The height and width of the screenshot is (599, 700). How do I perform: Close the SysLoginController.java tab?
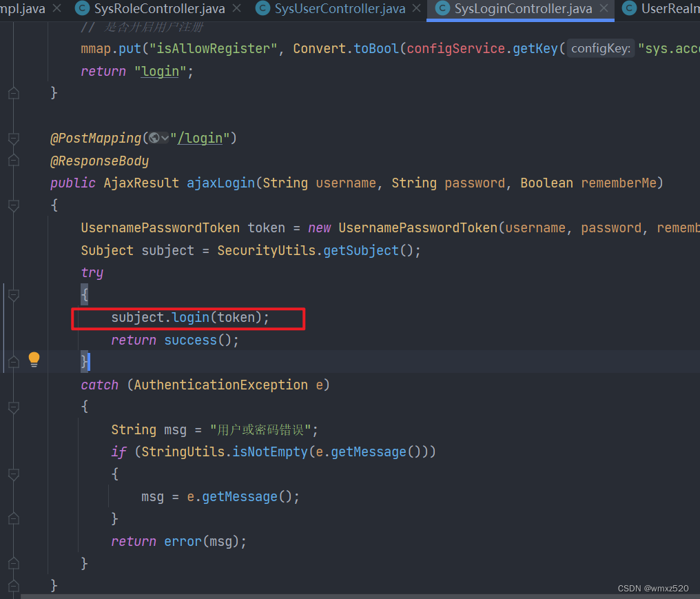tap(604, 8)
